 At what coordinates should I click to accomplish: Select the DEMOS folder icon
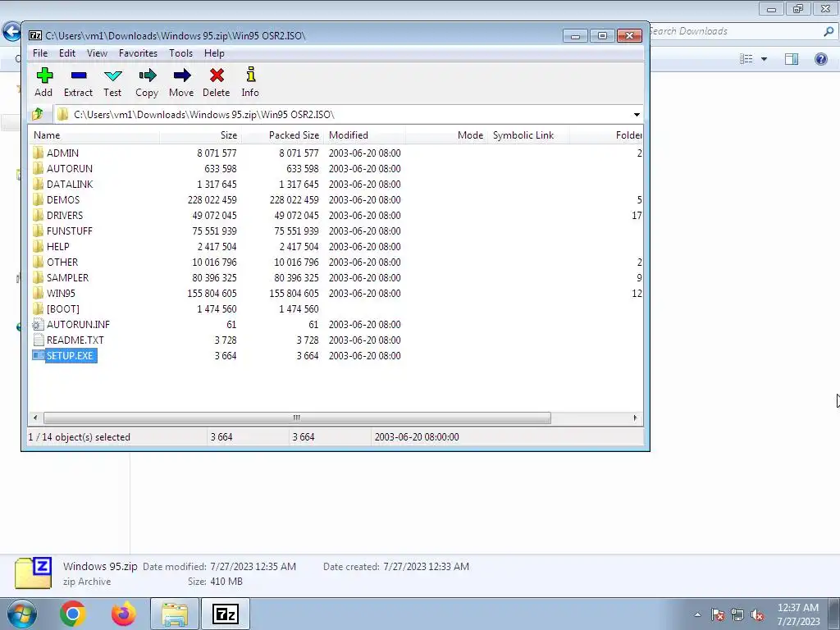point(38,200)
